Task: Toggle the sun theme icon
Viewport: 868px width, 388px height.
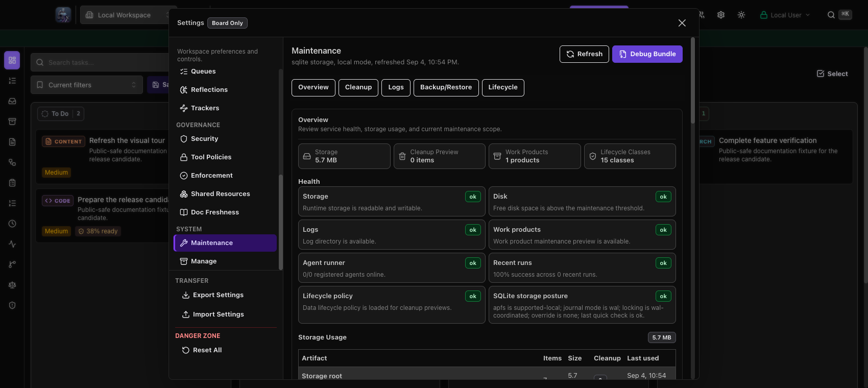Action: click(x=741, y=15)
